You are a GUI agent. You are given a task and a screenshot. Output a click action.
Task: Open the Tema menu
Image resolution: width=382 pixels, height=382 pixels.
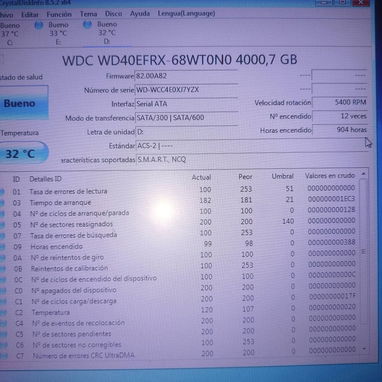click(x=88, y=14)
